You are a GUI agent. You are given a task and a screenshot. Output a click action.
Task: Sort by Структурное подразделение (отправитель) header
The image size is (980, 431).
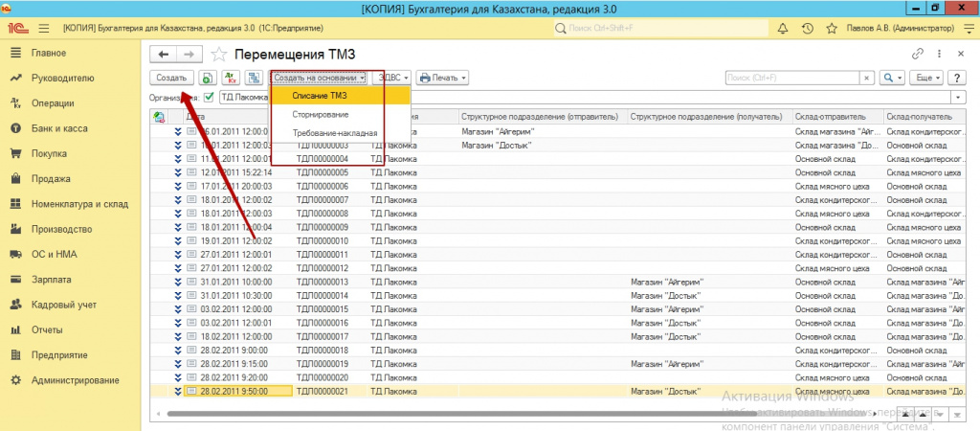pos(543,117)
